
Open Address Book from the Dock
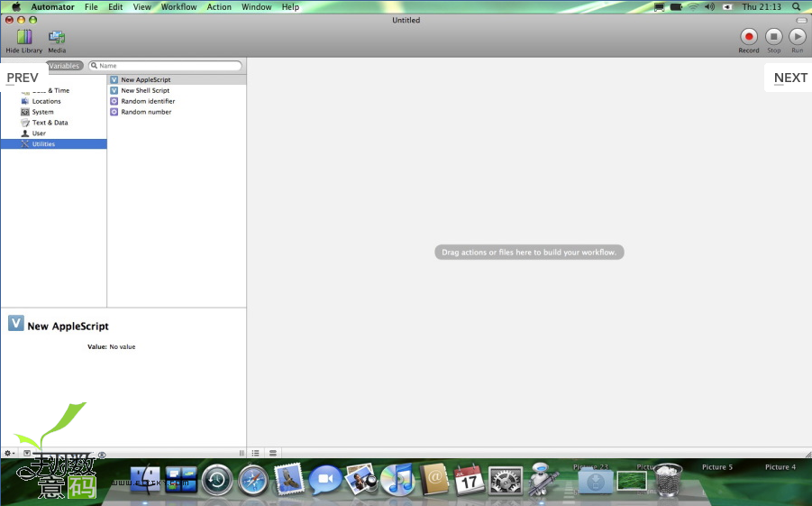[433, 480]
